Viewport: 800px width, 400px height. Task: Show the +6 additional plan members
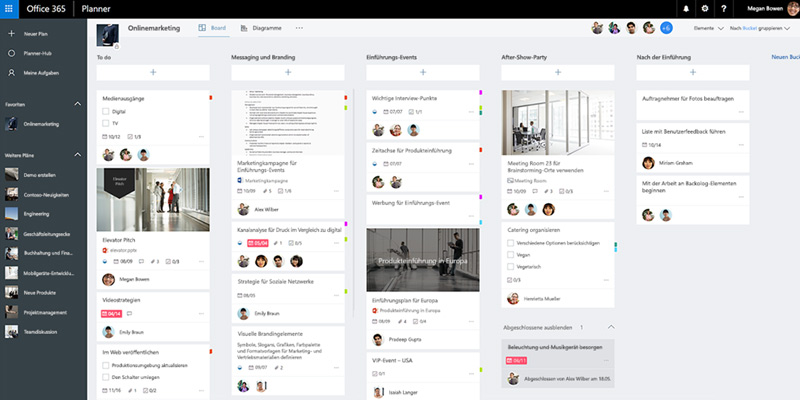666,28
